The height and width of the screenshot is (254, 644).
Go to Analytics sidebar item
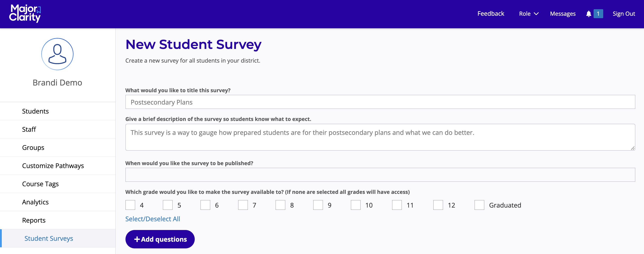point(35,202)
